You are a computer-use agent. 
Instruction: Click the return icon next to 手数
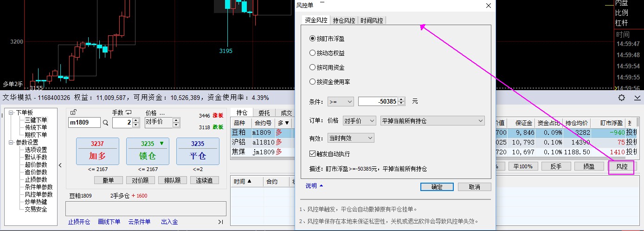click(x=129, y=112)
